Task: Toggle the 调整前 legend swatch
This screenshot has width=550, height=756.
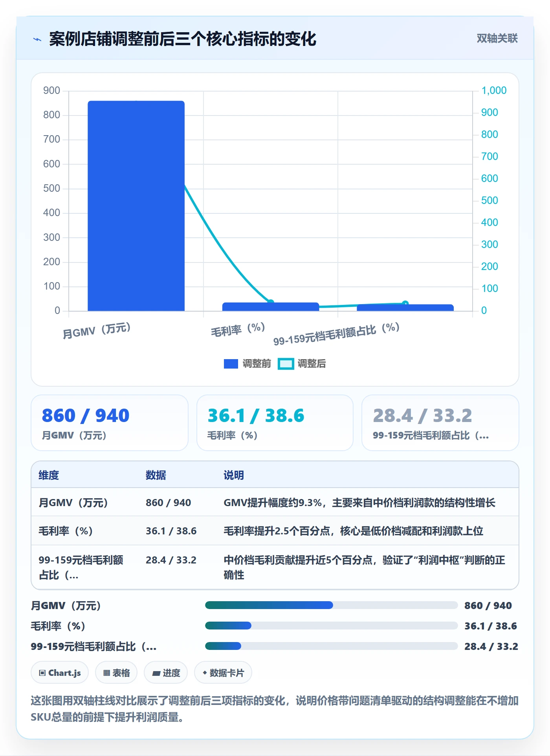Action: pos(231,364)
